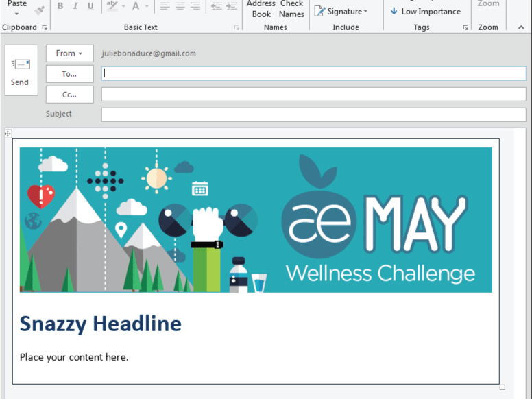The image size is (532, 399).
Task: Click Check Names
Action: coord(291,9)
